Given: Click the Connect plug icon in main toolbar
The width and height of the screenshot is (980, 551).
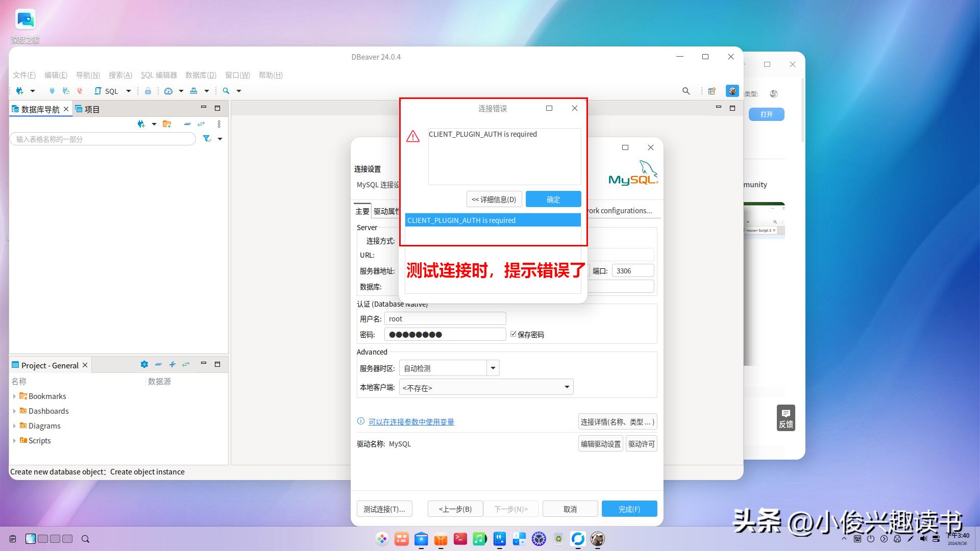Looking at the screenshot, I should tap(52, 91).
